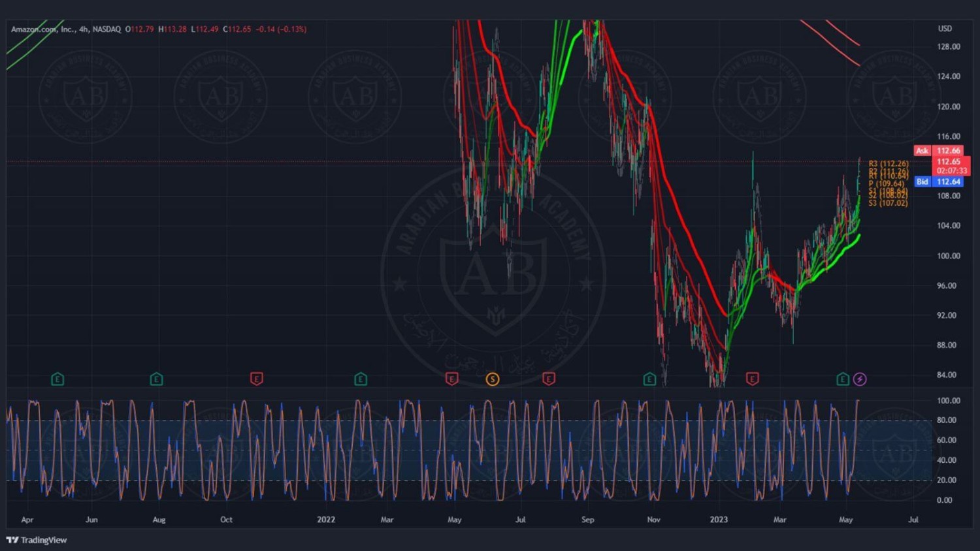Click 120.00 on the price scale
This screenshot has width=980, height=551.
point(948,106)
